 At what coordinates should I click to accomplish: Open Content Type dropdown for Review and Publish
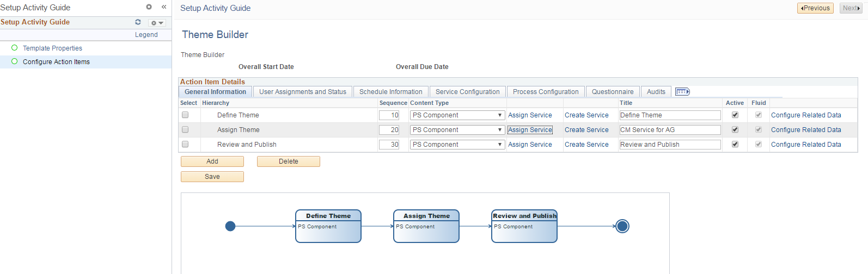[x=457, y=145]
